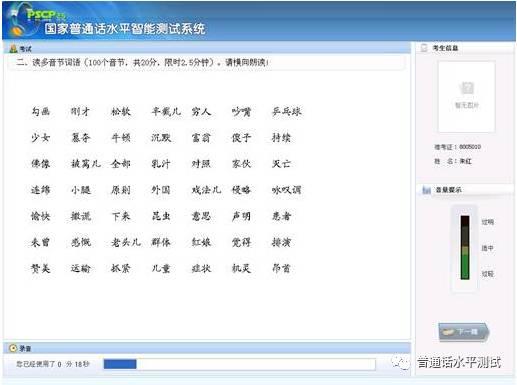Click the word 对照
Viewport: 517px width, 385px height.
[201, 164]
